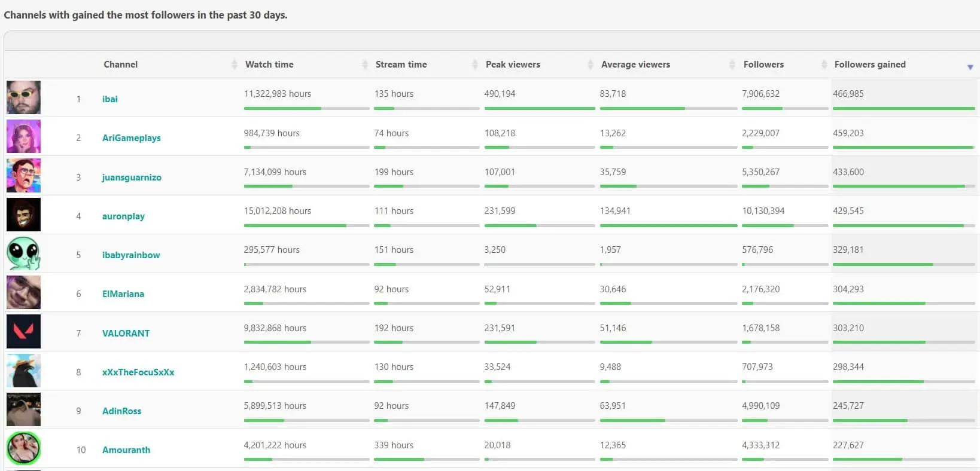Open ElMariana avatar thumbnail
This screenshot has width=980, height=471.
pyautogui.click(x=23, y=292)
